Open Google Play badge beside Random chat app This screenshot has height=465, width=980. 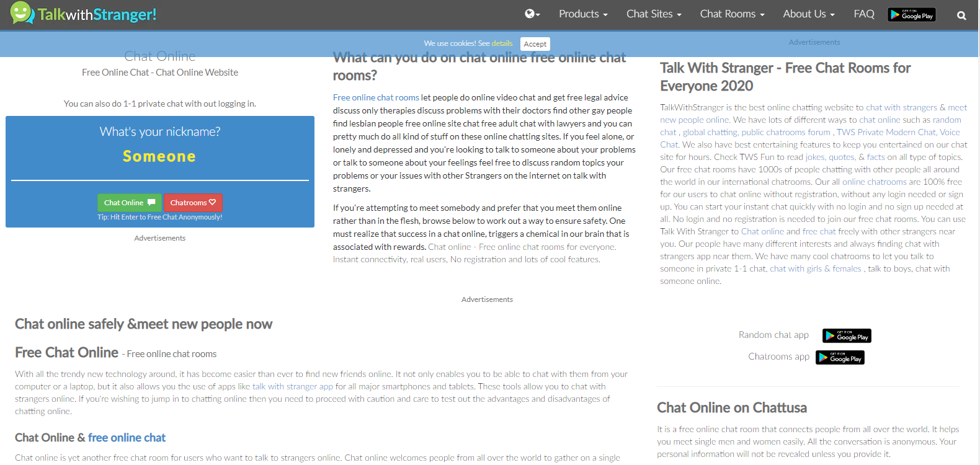(847, 336)
